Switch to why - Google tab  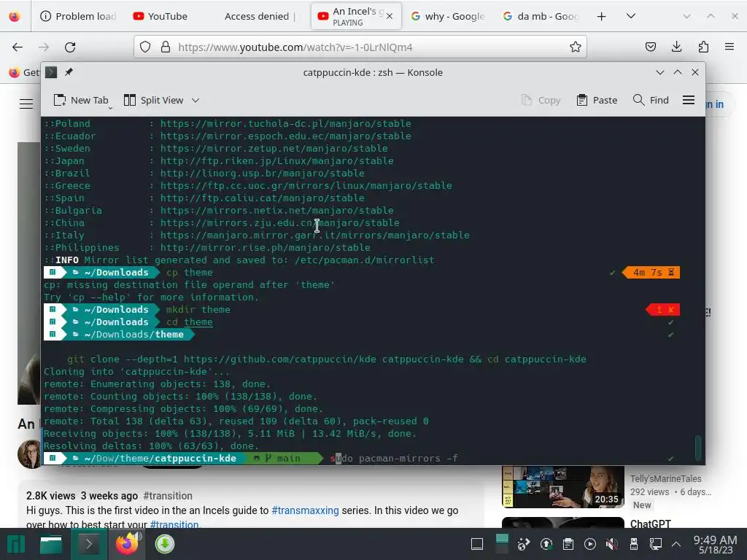coord(448,16)
